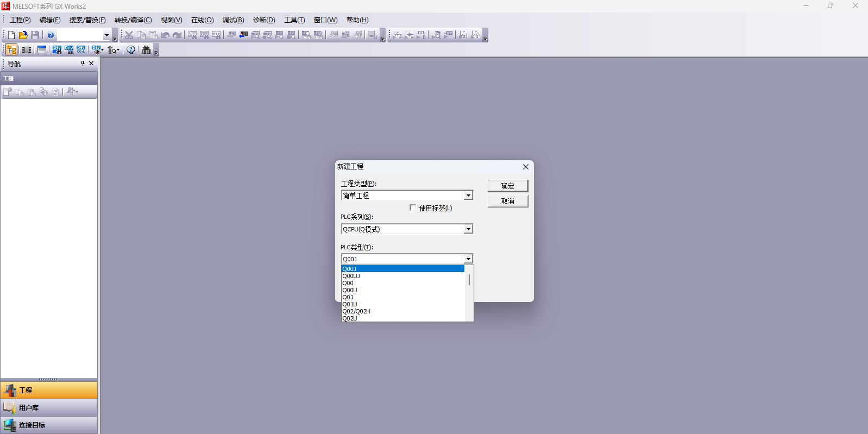Close the Navigation panel with X
868x434 pixels.
coord(91,63)
